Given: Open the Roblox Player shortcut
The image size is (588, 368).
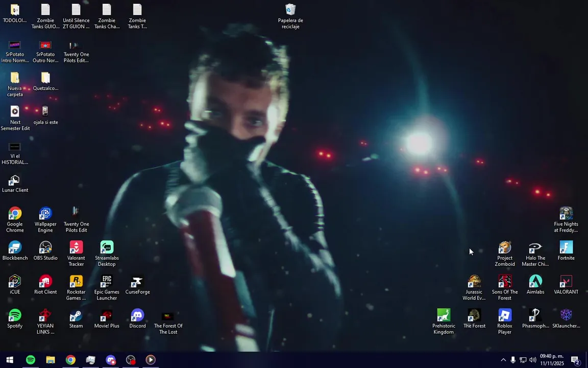Looking at the screenshot, I should 505,321.
